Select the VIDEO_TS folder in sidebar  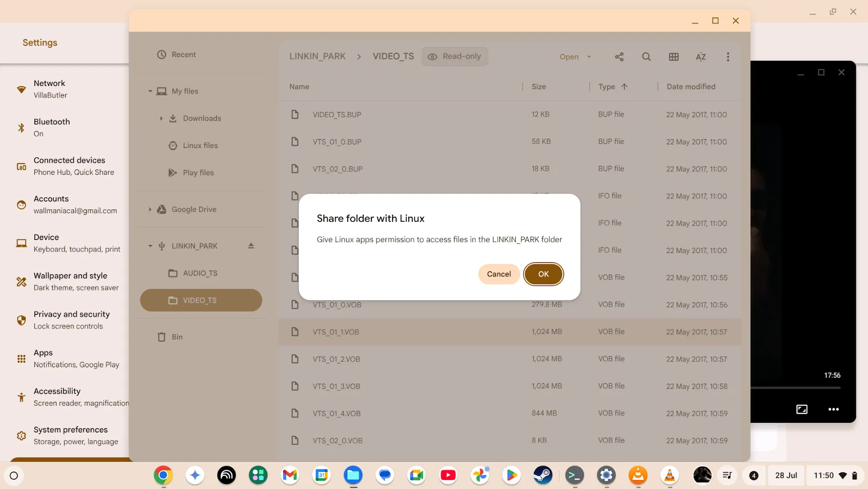[x=201, y=300]
